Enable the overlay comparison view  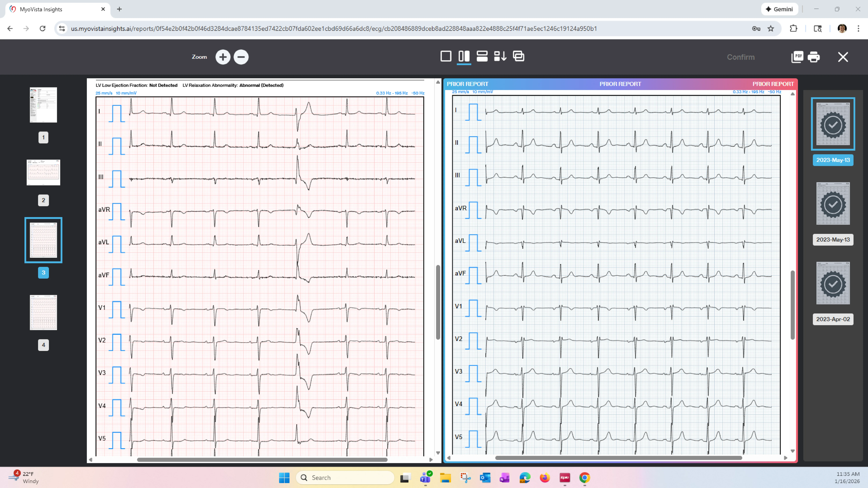pos(518,56)
